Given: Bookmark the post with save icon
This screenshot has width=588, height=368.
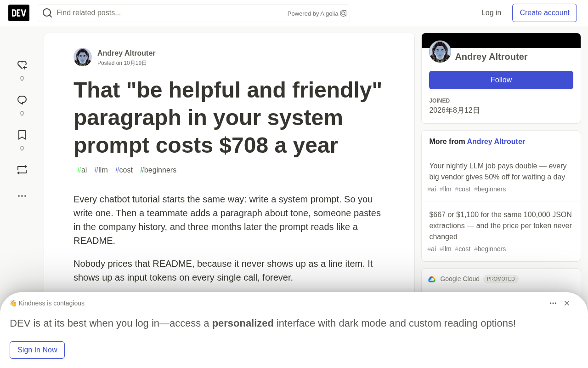Looking at the screenshot, I should 22,135.
